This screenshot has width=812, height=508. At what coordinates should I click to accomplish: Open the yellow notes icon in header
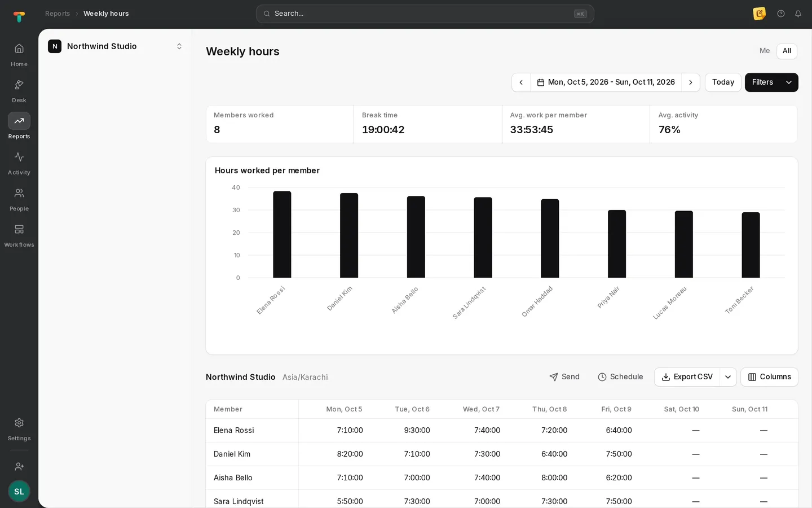click(x=760, y=14)
